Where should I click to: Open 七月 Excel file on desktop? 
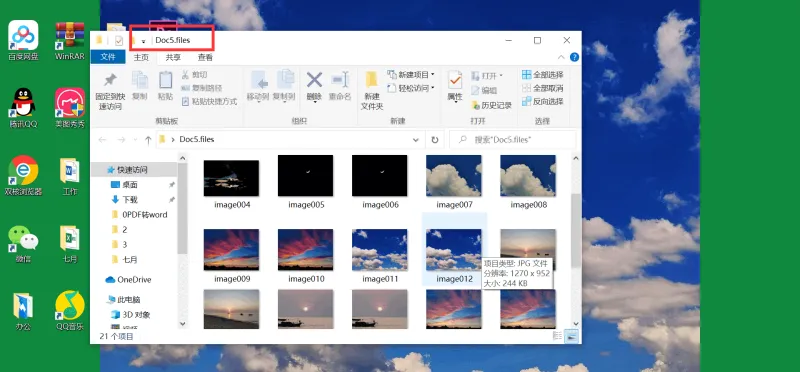(70, 243)
